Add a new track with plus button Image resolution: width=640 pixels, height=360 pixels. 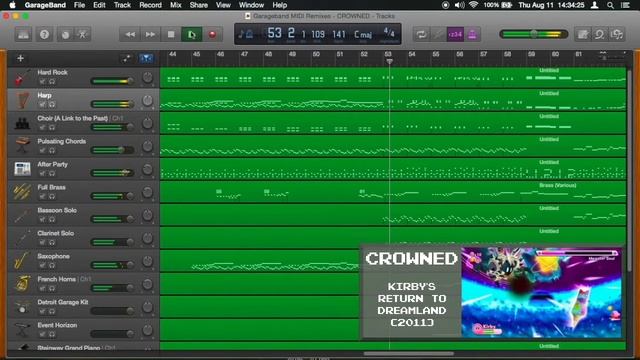tap(20, 58)
